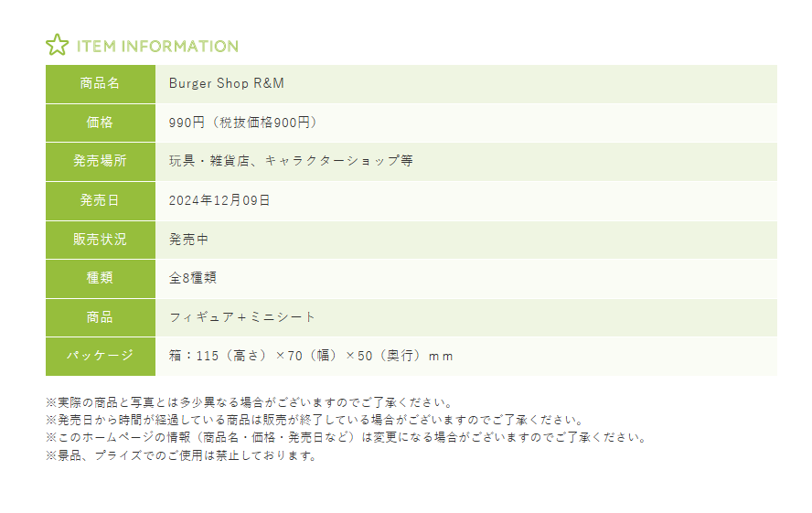Click the 玩具・雑貨店、キャラクターショップ等 text
The width and height of the screenshot is (812, 513).
pyautogui.click(x=291, y=161)
